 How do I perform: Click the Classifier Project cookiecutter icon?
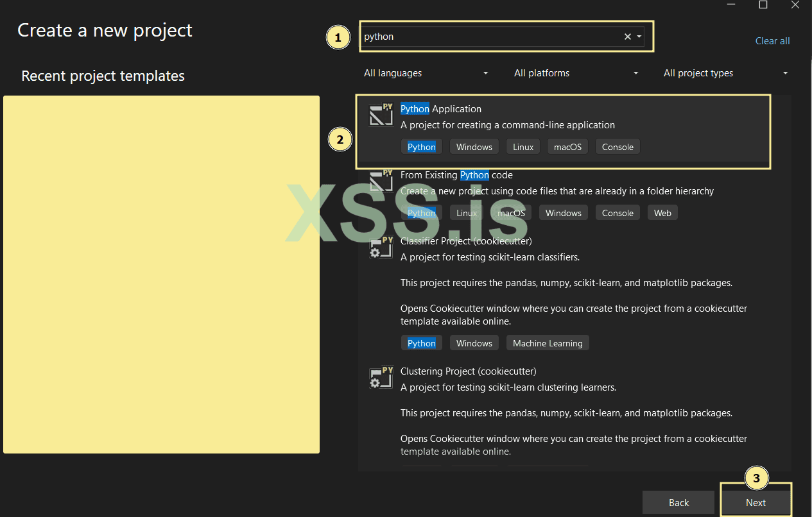381,247
